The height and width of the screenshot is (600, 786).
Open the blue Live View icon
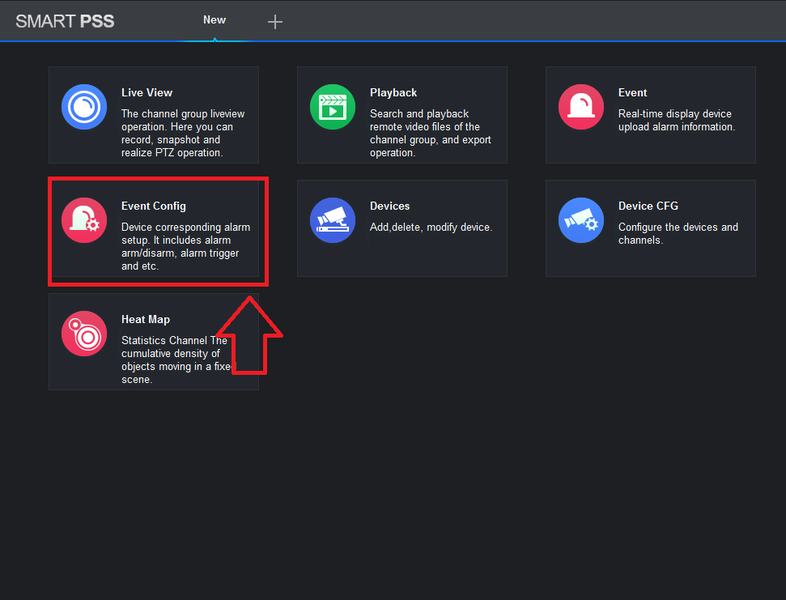tap(84, 107)
